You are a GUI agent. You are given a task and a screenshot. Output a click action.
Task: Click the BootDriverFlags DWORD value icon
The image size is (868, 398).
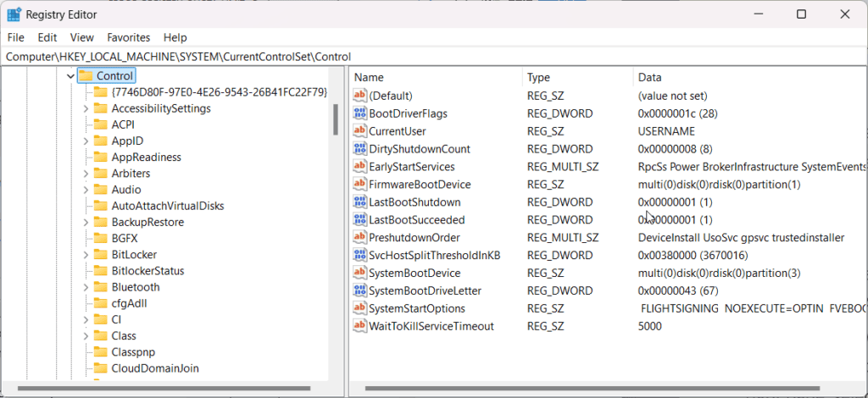pos(359,113)
